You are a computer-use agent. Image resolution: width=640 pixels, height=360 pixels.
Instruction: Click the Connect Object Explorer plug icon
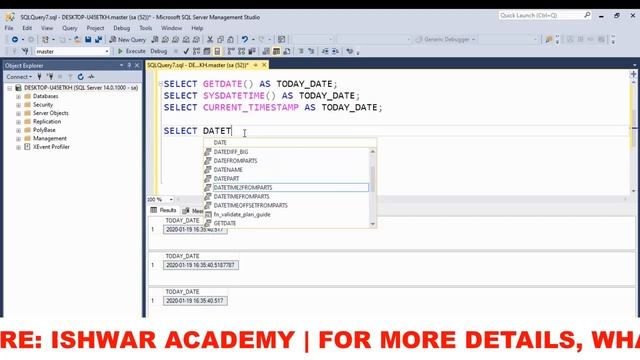[x=39, y=77]
